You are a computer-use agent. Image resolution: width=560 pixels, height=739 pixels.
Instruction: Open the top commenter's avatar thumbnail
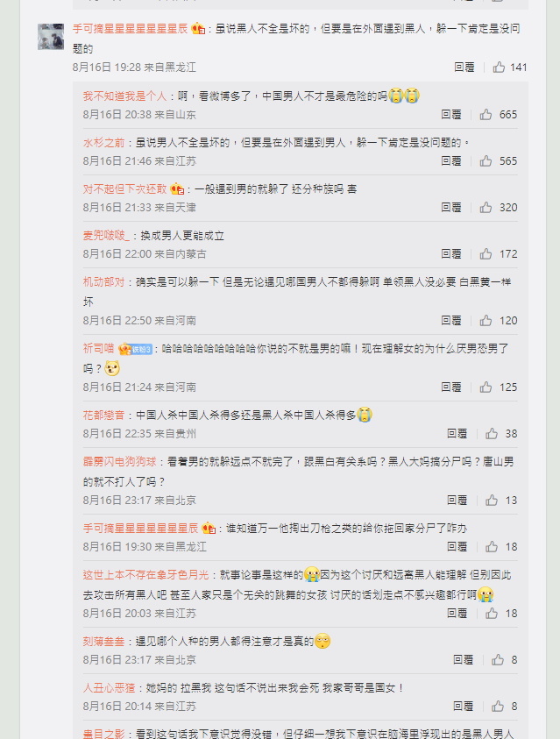pos(51,36)
